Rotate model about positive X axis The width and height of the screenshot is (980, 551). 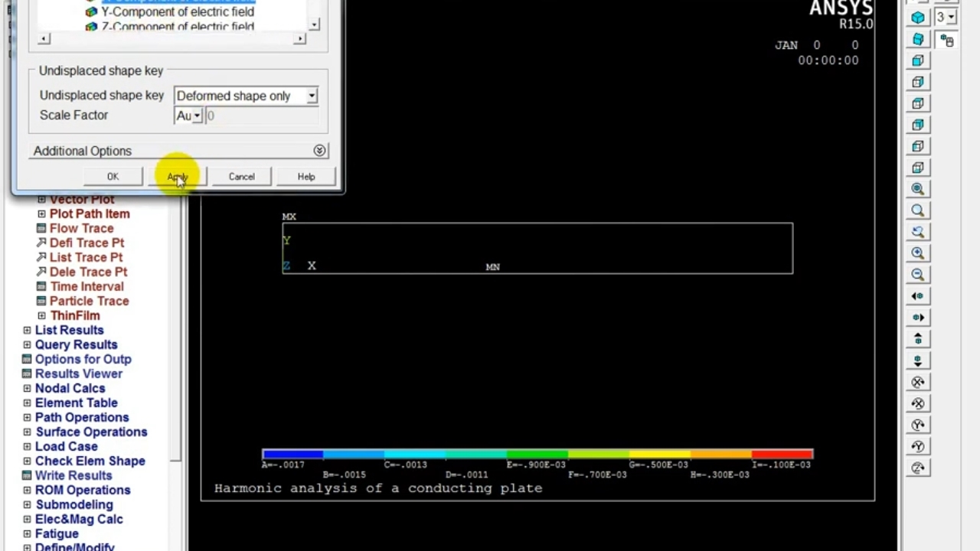click(x=918, y=382)
